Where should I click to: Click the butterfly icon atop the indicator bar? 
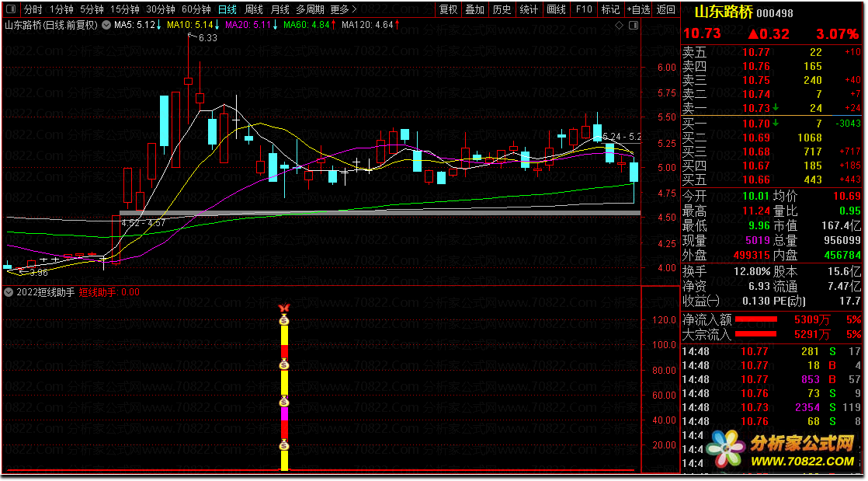pos(284,308)
